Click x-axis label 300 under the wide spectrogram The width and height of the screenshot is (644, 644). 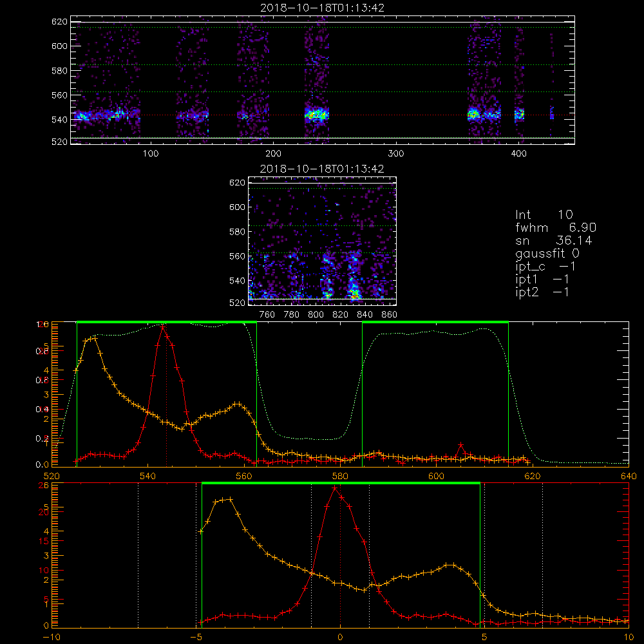click(x=396, y=154)
